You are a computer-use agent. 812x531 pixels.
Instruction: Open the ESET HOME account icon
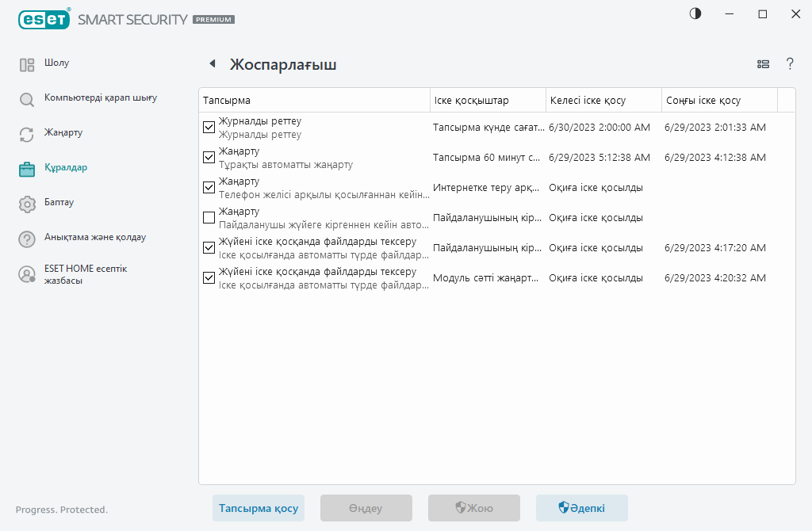tap(27, 274)
